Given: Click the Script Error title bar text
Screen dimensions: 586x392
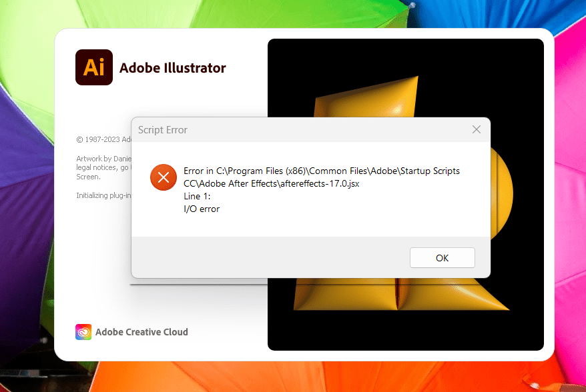Looking at the screenshot, I should click(x=162, y=129).
